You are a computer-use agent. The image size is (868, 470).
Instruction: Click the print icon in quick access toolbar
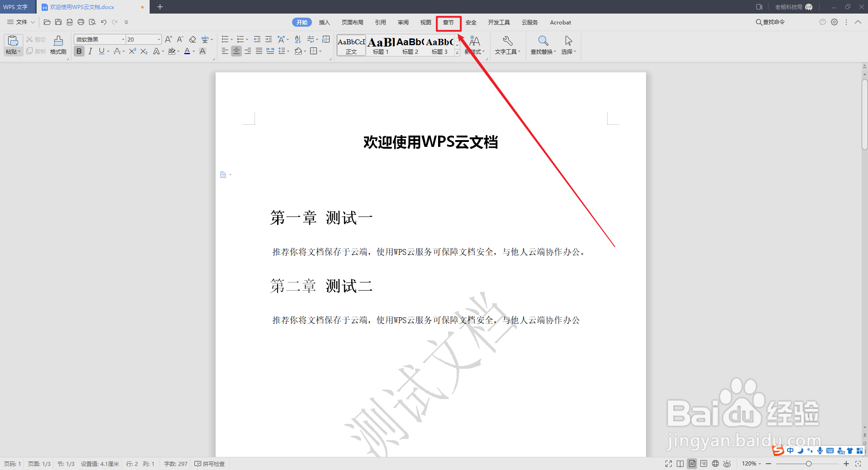pos(81,22)
